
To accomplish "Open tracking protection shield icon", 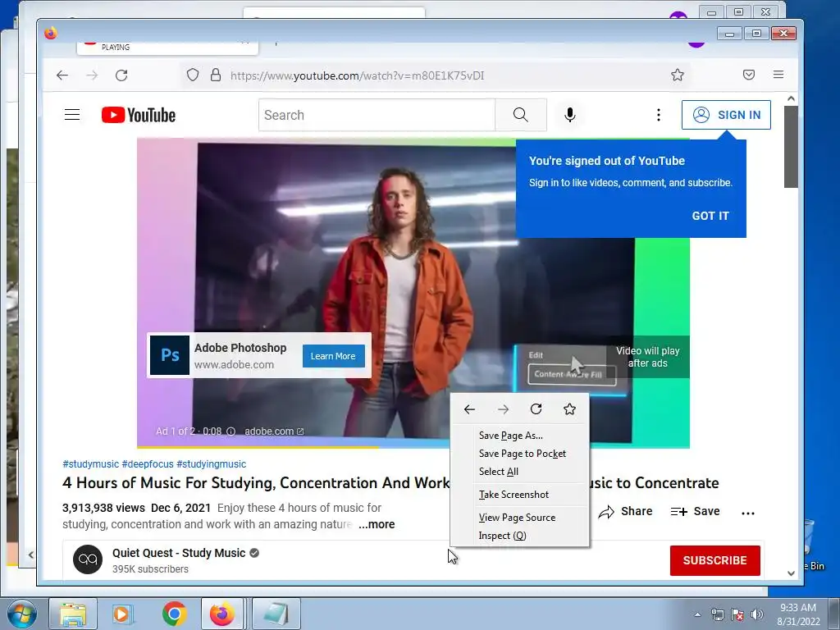I will pos(192,75).
